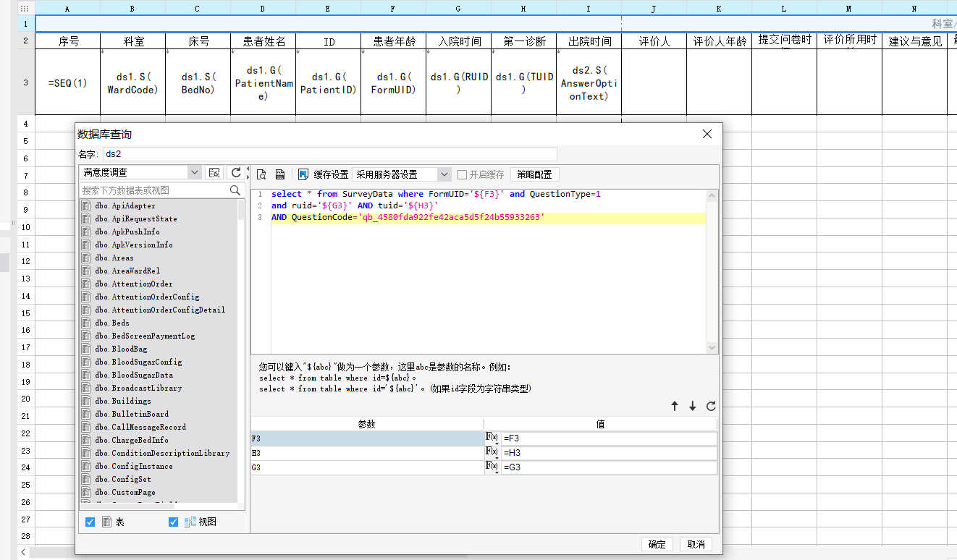Viewport: 957px width, 560px height.
Task: Uncheck the 表 checkbox
Action: [90, 522]
